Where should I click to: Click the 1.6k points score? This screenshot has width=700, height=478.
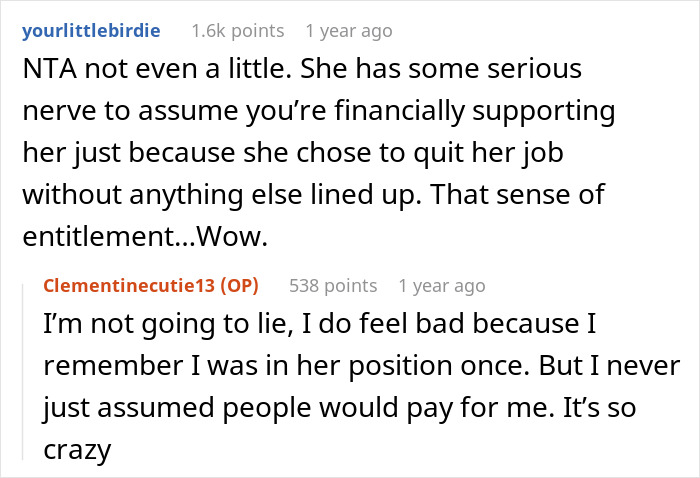pos(238,31)
